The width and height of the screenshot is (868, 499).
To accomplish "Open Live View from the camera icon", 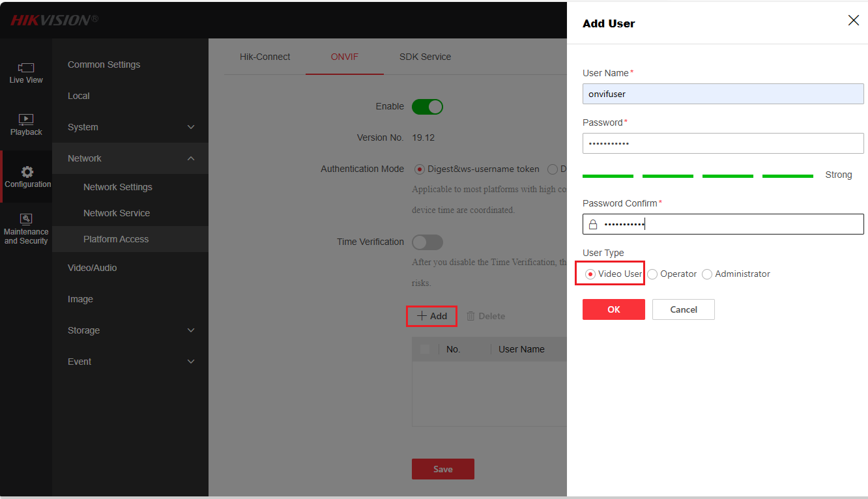I will tap(26, 68).
